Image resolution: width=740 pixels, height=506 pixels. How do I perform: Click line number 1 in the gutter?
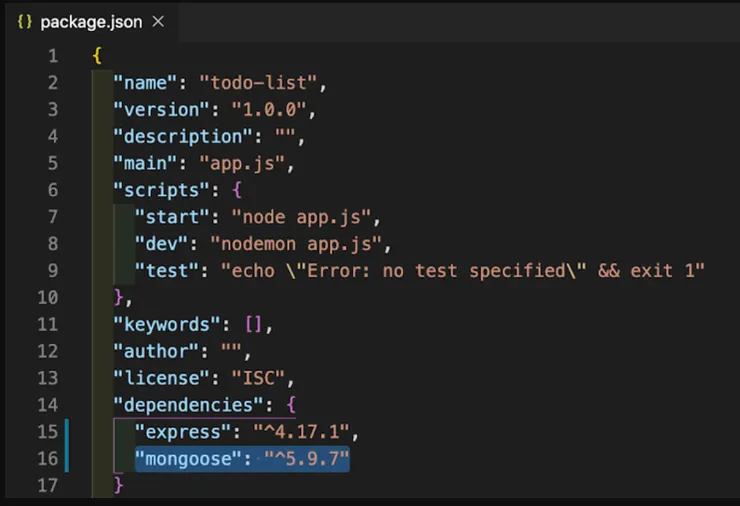[x=51, y=55]
